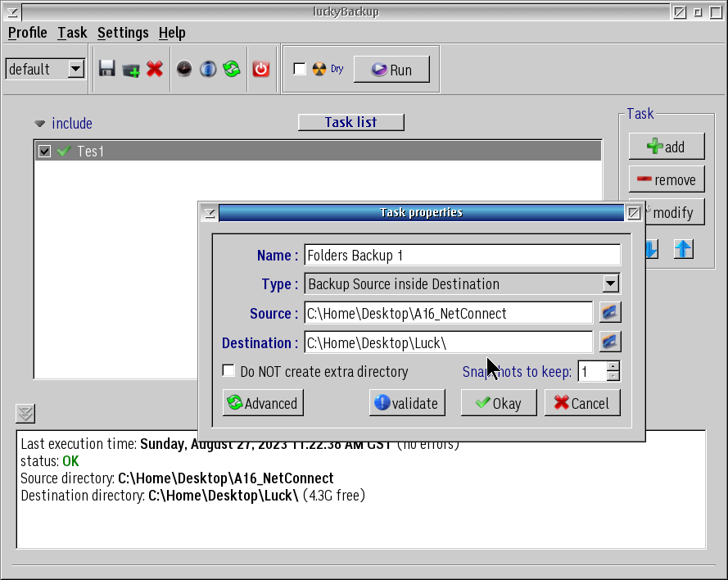
Task: Click the Task list button
Action: pyautogui.click(x=351, y=122)
